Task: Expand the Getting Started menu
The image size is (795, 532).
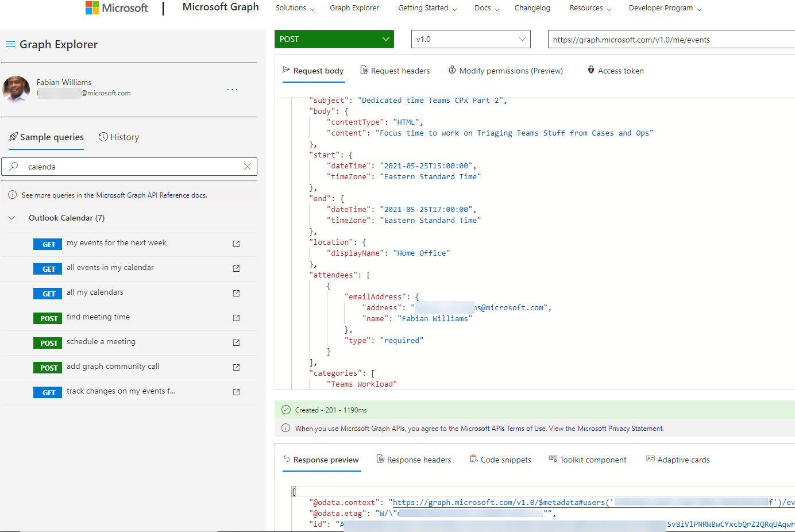Action: 428,8
